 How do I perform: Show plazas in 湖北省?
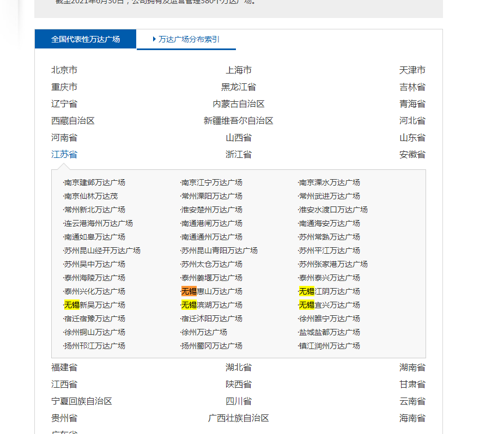pyautogui.click(x=239, y=368)
